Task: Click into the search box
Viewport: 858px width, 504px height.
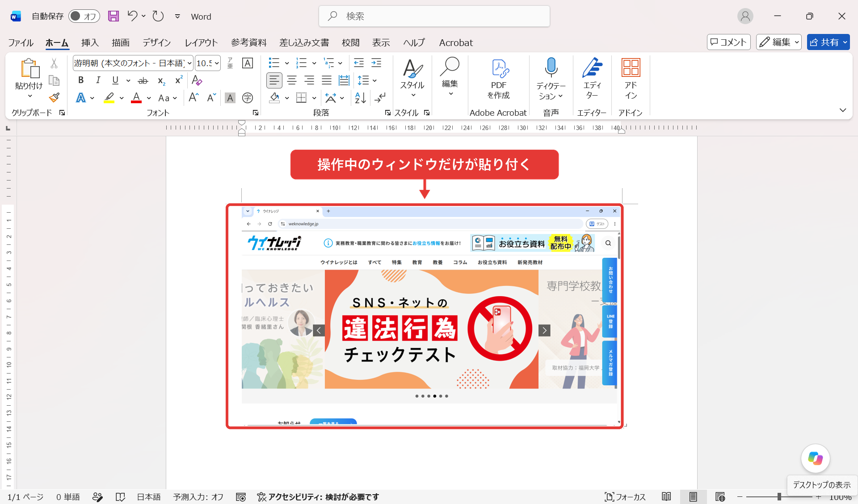Action: (x=434, y=16)
